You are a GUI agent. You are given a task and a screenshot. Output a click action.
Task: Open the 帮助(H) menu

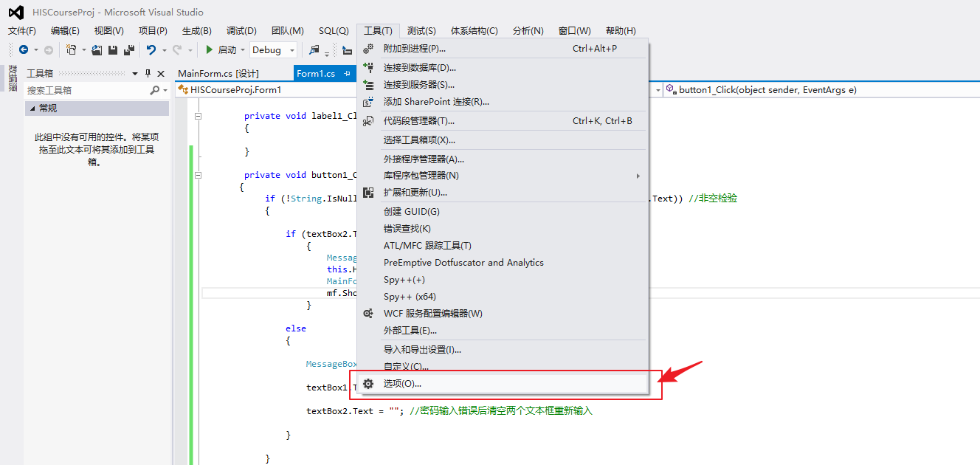coord(620,31)
